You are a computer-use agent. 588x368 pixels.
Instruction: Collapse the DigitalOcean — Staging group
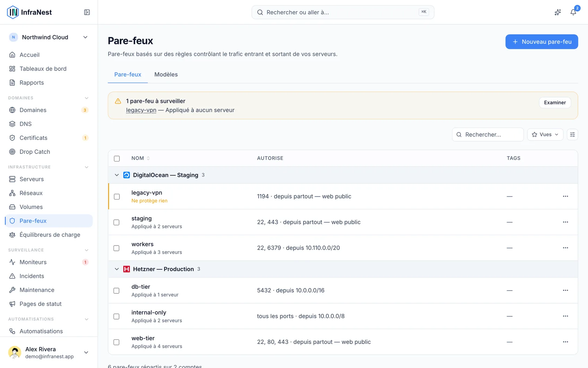[117, 175]
